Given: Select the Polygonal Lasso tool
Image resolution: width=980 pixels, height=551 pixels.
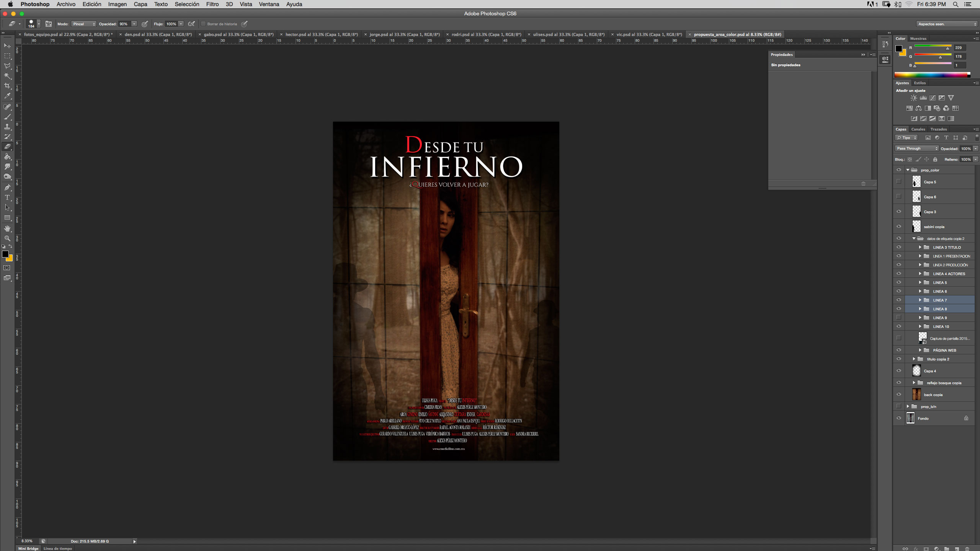Looking at the screenshot, I should [7, 66].
